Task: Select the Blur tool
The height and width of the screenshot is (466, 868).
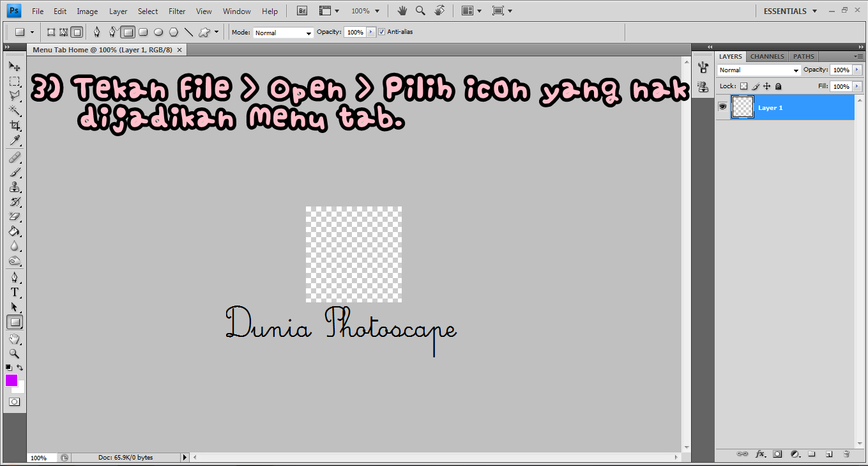Action: [x=14, y=245]
